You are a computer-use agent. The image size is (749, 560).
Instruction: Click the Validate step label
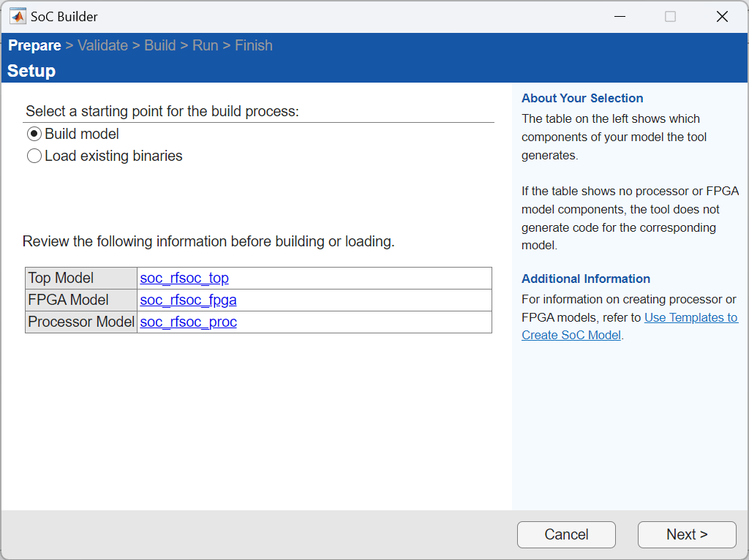tap(102, 45)
